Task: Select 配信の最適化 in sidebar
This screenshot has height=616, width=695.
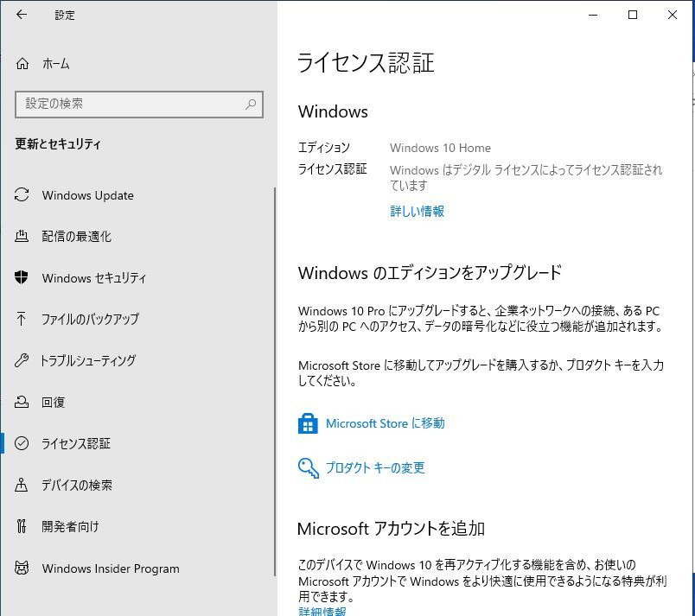Action: coord(77,237)
